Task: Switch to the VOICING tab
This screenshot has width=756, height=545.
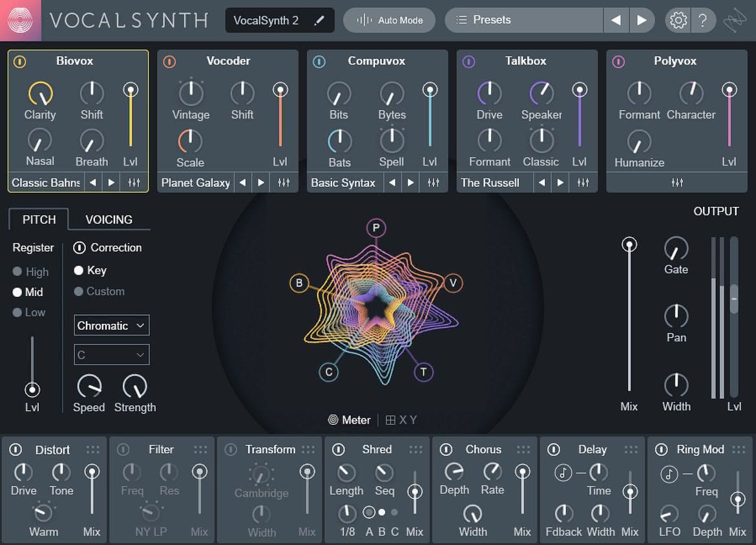Action: coord(109,219)
